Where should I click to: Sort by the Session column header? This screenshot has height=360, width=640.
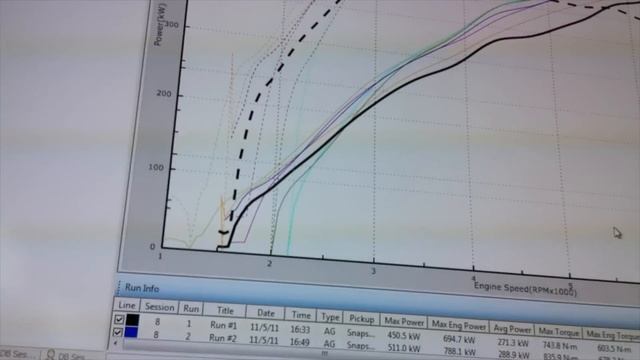pos(160,307)
